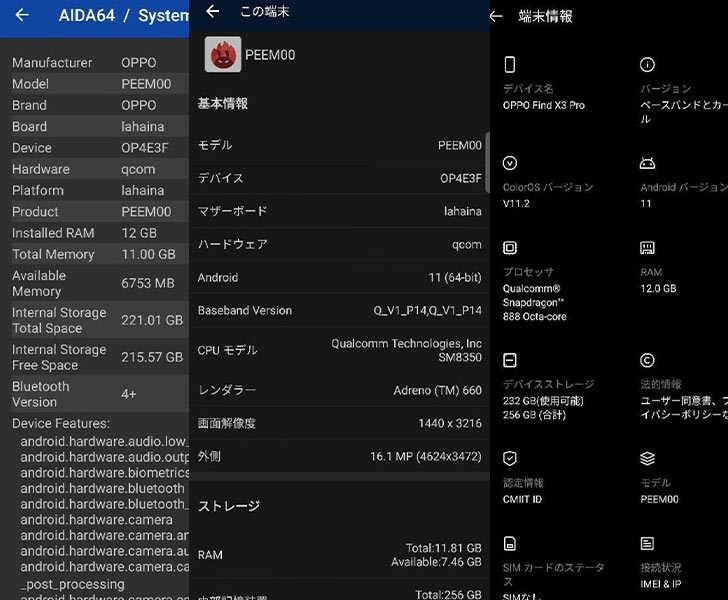Open the 接続状況 IMEI & IP entry
The width and height of the screenshot is (728, 600).
pos(661,575)
